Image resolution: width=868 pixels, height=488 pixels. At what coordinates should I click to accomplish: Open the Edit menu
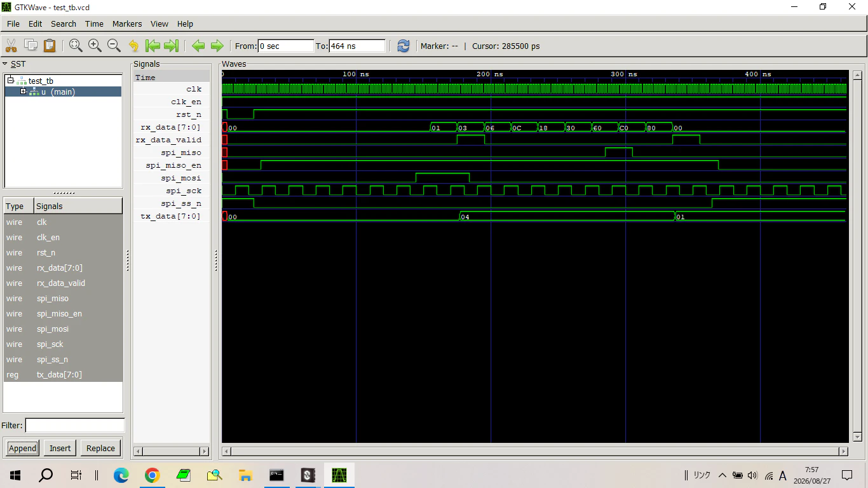coord(35,24)
